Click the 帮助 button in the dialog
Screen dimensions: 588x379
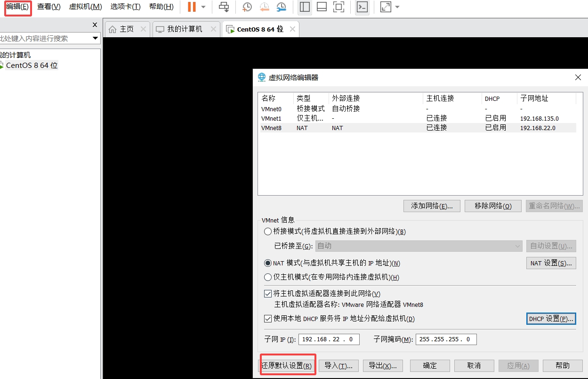(x=563, y=365)
